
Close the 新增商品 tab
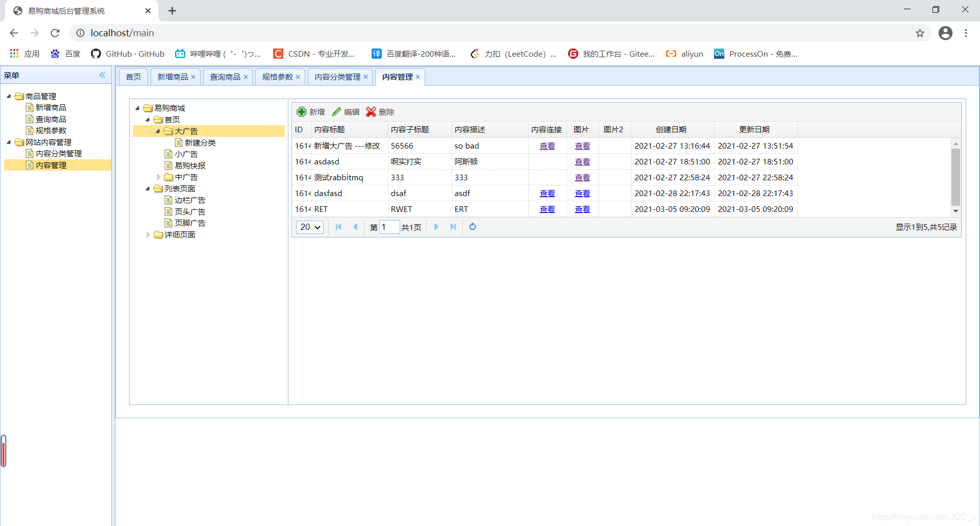point(193,77)
